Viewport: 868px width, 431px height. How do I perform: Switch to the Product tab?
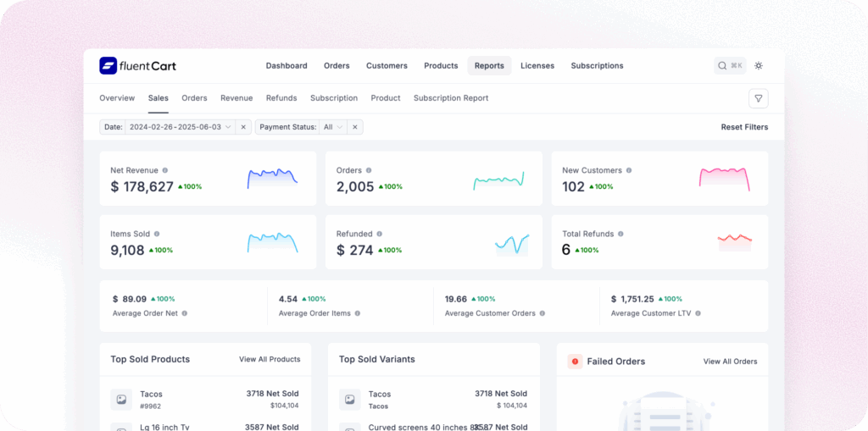point(386,98)
